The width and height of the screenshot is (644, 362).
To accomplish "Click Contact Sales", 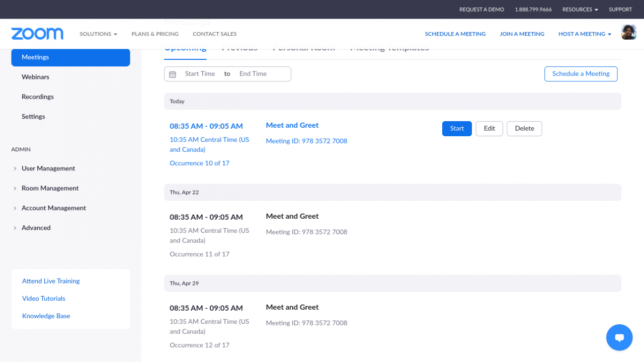I will pyautogui.click(x=214, y=34).
